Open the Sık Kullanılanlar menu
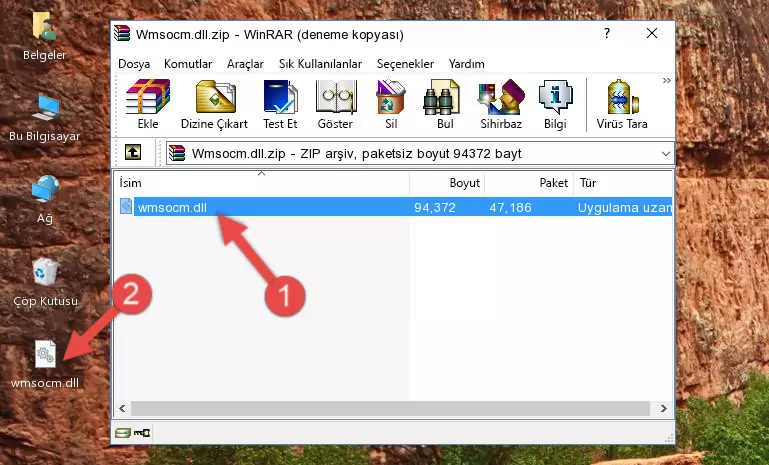This screenshot has width=769, height=465. pos(320,64)
